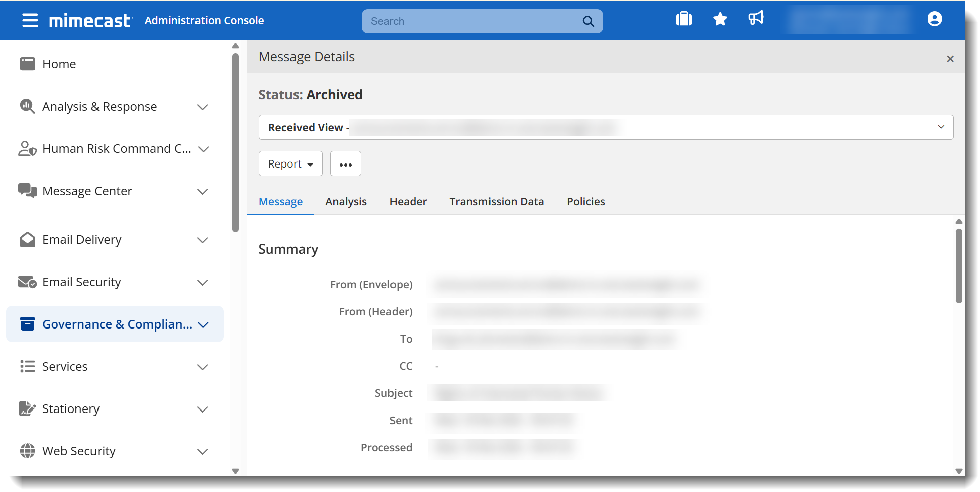Open announcements megaphone icon
The height and width of the screenshot is (492, 980).
click(756, 18)
